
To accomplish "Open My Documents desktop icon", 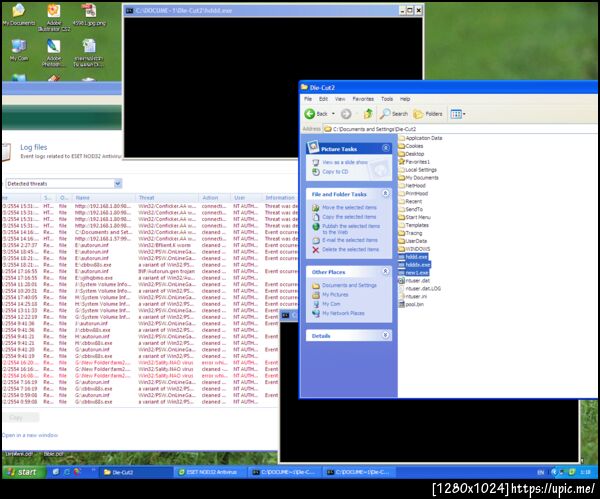I will pos(18,15).
